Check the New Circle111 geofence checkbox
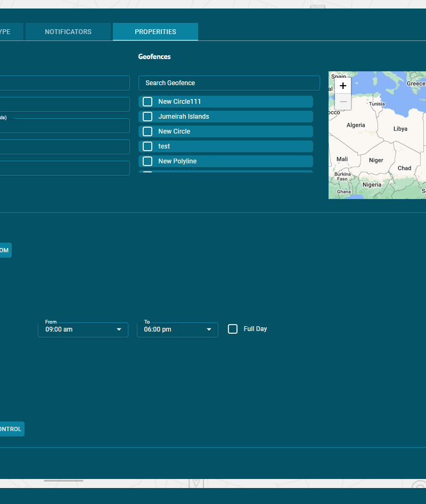This screenshot has height=504, width=426. click(148, 102)
